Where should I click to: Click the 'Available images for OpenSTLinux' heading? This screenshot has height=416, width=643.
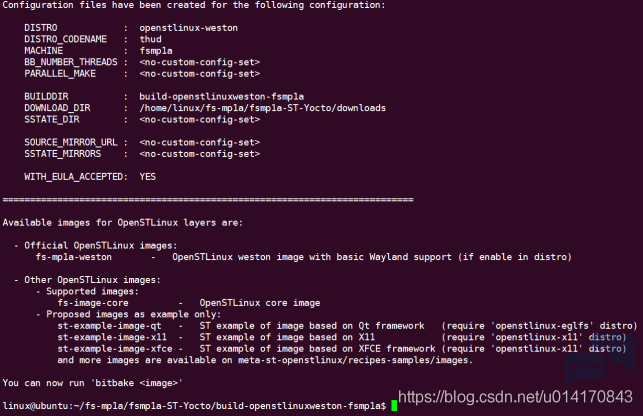point(123,223)
